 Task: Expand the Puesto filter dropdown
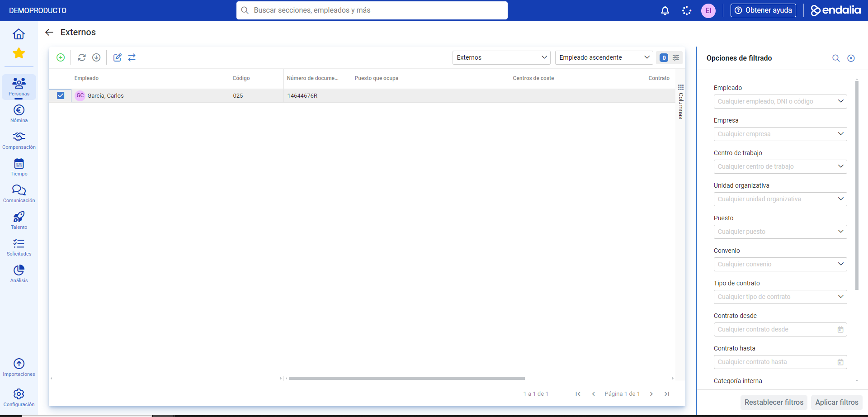780,232
